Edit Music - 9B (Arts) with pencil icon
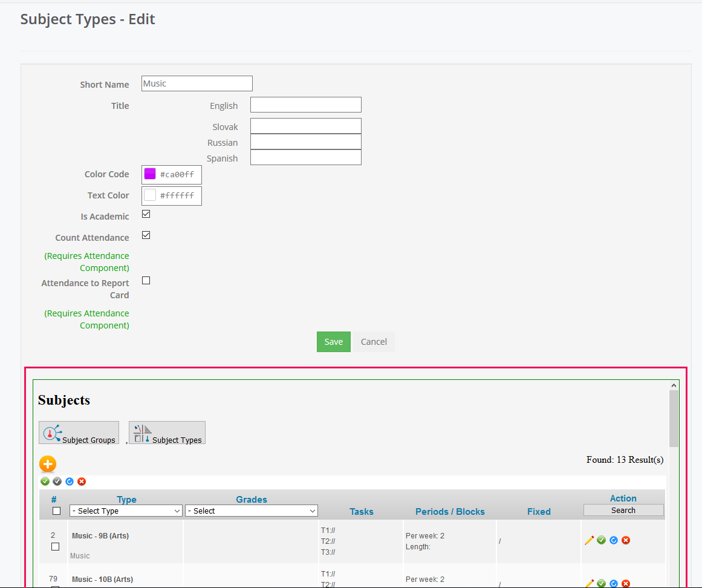This screenshot has height=588, width=702. (589, 541)
